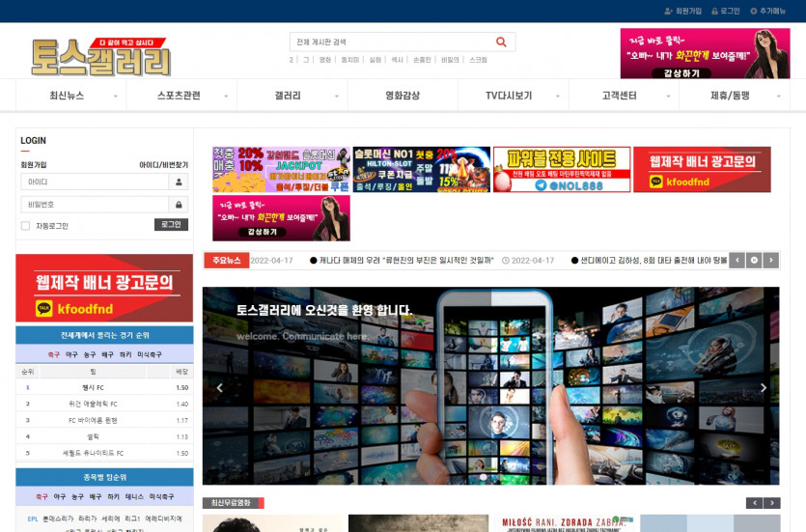Image resolution: width=806 pixels, height=532 pixels.
Task: Go to previous slide in main carousel
Action: pyautogui.click(x=219, y=388)
